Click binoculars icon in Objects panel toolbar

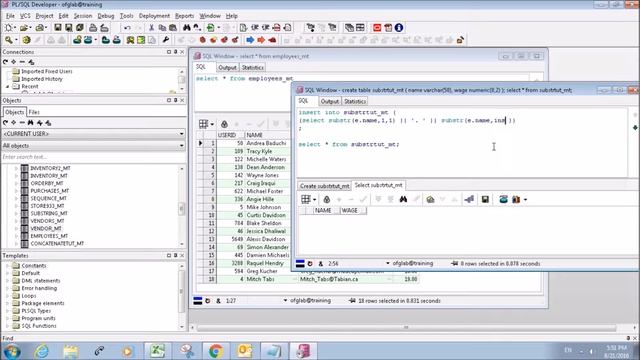[31, 123]
